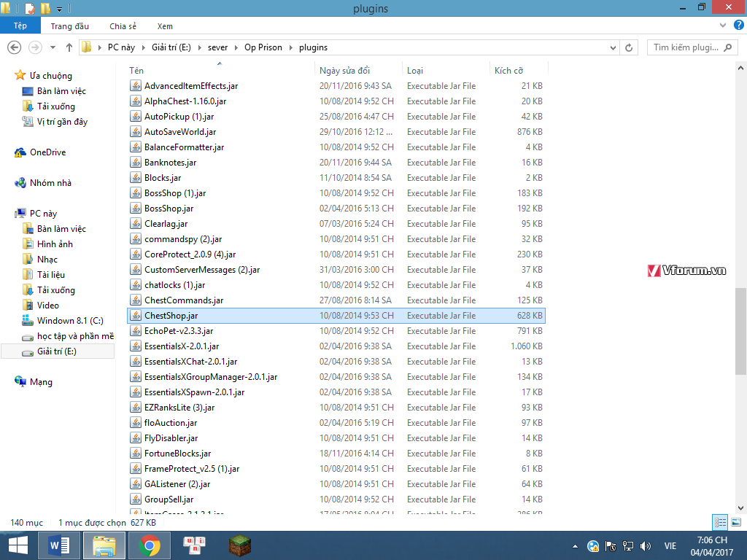
Task: Navigate to sever in the address breadcrumb
Action: coord(217,47)
